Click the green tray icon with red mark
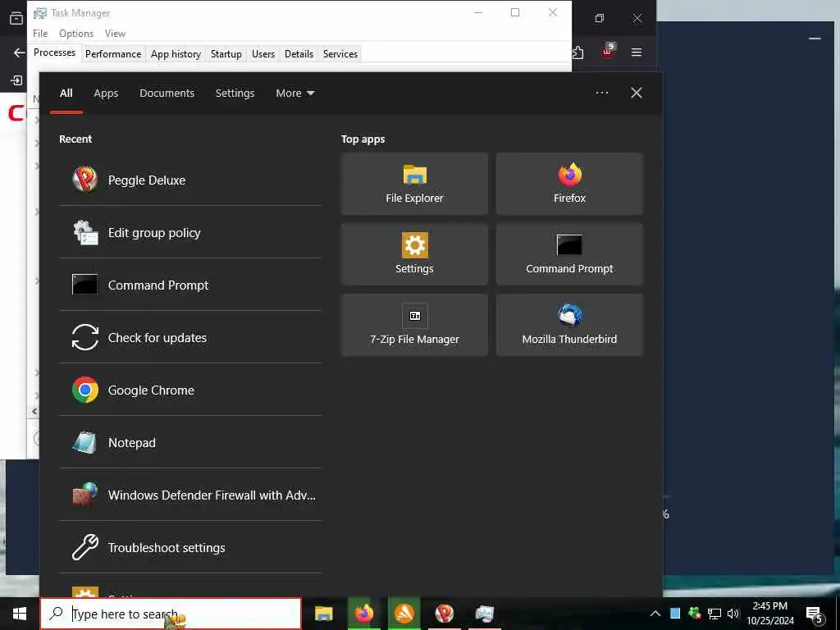The image size is (840, 630). click(694, 614)
